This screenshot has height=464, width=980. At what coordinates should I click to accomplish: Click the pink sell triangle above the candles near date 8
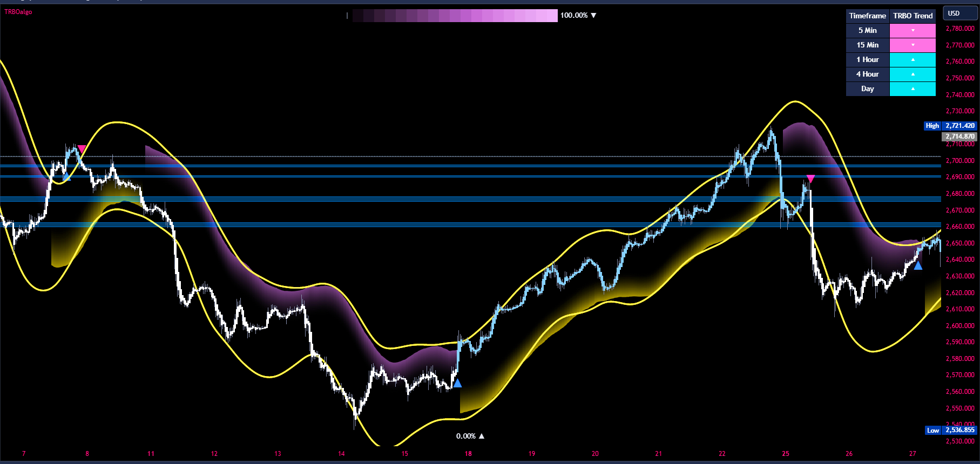[x=82, y=149]
